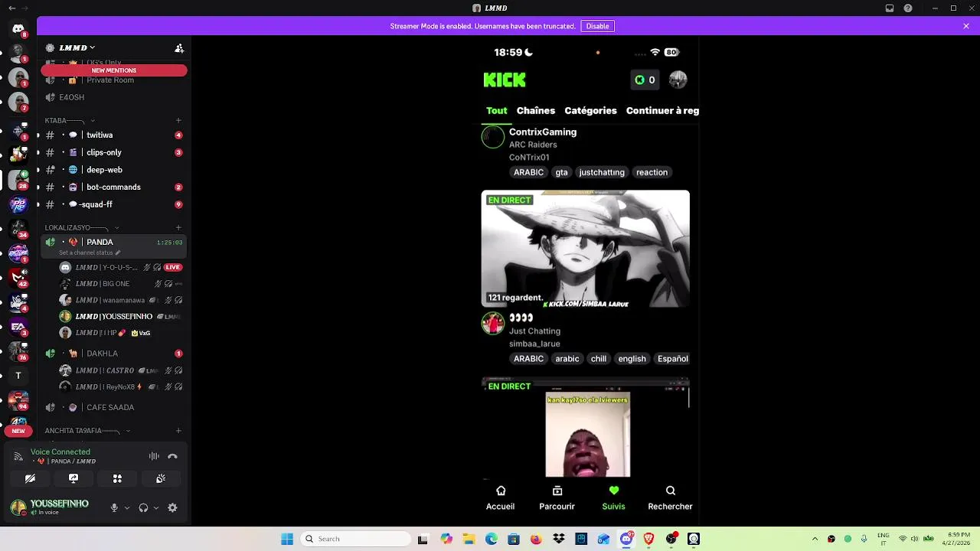Image resolution: width=980 pixels, height=551 pixels.
Task: Open the Continuer à regarder tab
Action: coord(662,111)
